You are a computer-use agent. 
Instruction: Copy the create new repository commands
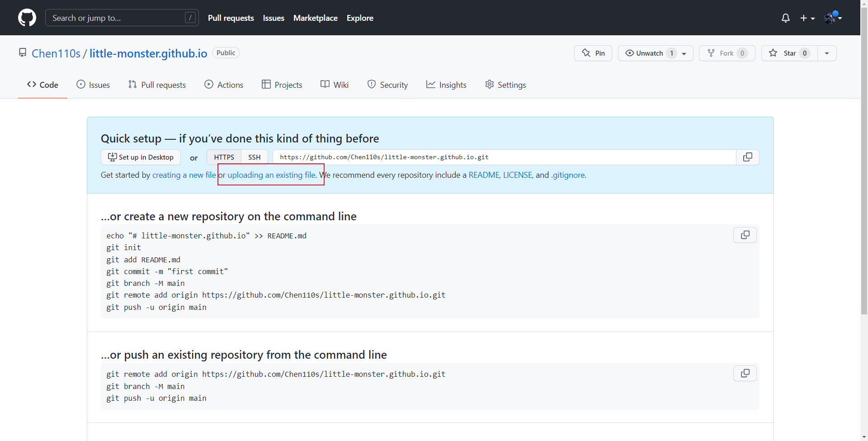745,235
